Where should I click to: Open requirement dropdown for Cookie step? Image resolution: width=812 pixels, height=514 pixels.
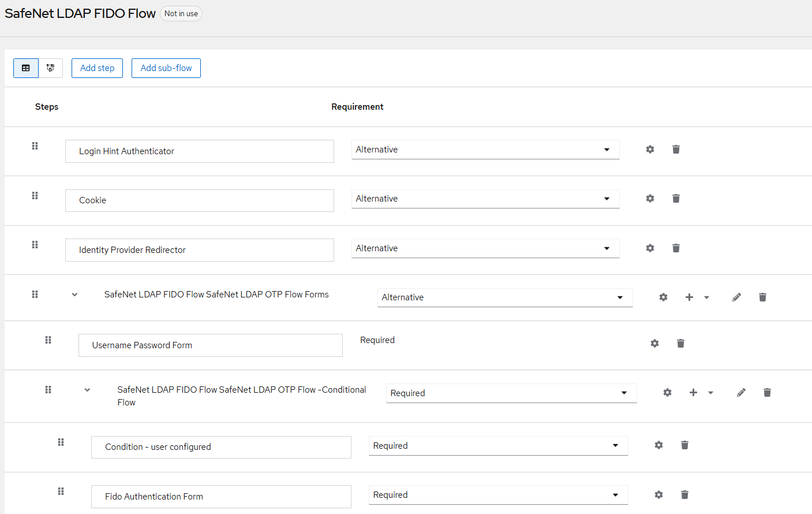(x=485, y=199)
